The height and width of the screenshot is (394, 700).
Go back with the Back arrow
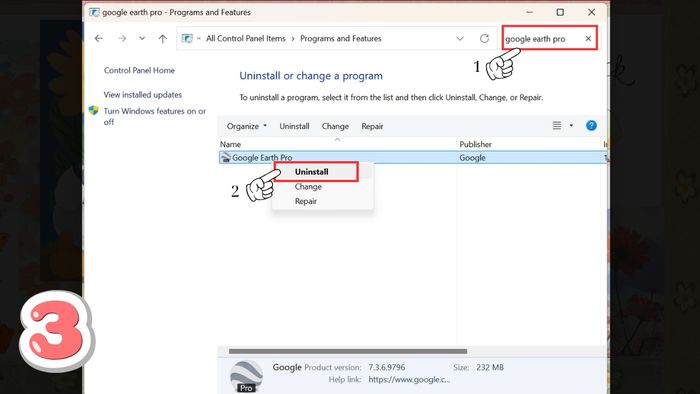pos(99,38)
